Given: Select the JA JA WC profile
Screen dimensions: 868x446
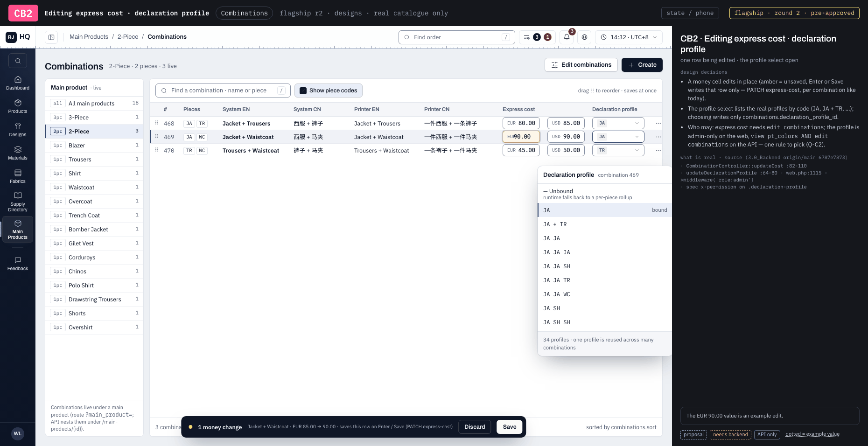Looking at the screenshot, I should click(x=605, y=294).
